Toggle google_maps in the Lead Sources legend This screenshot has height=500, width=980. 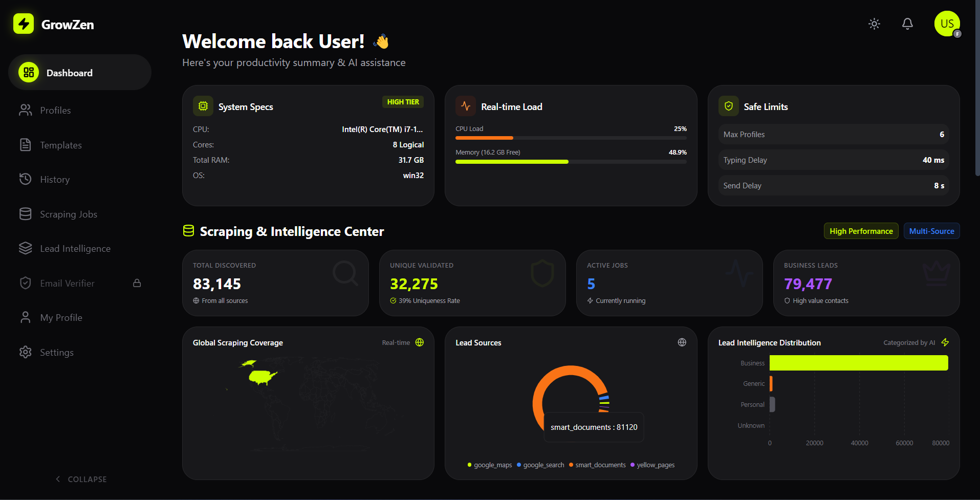[x=489, y=465]
